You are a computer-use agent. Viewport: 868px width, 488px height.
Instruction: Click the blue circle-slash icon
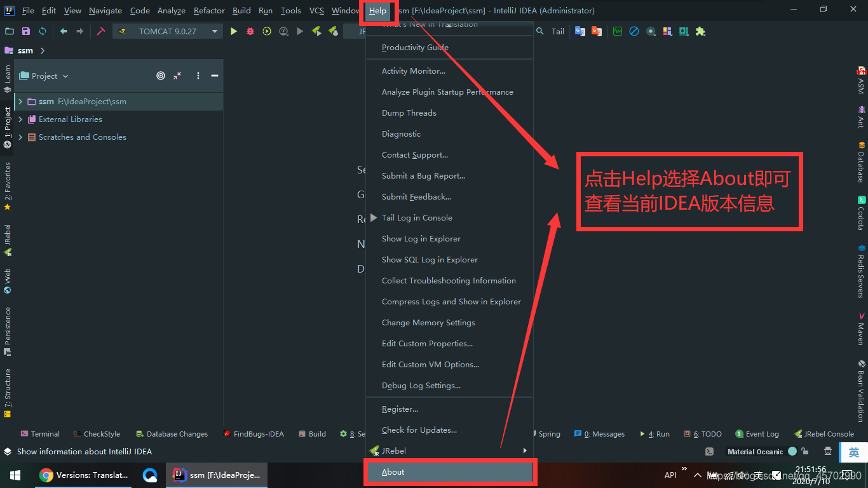(634, 31)
